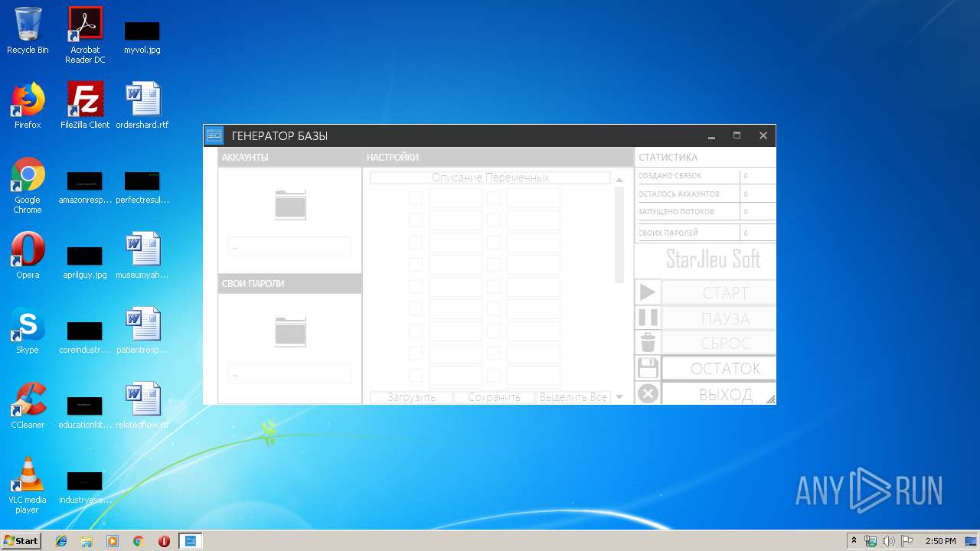The image size is (980, 551).
Task: Select the CCleaner desktop shortcut
Action: click(28, 406)
